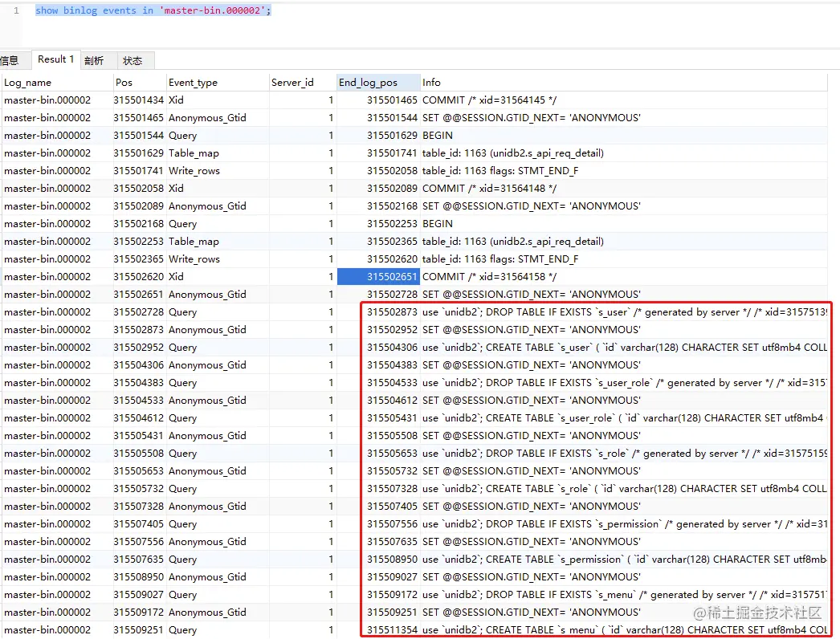The width and height of the screenshot is (840, 639).
Task: Select highlighted cell 315502651
Action: pos(378,277)
